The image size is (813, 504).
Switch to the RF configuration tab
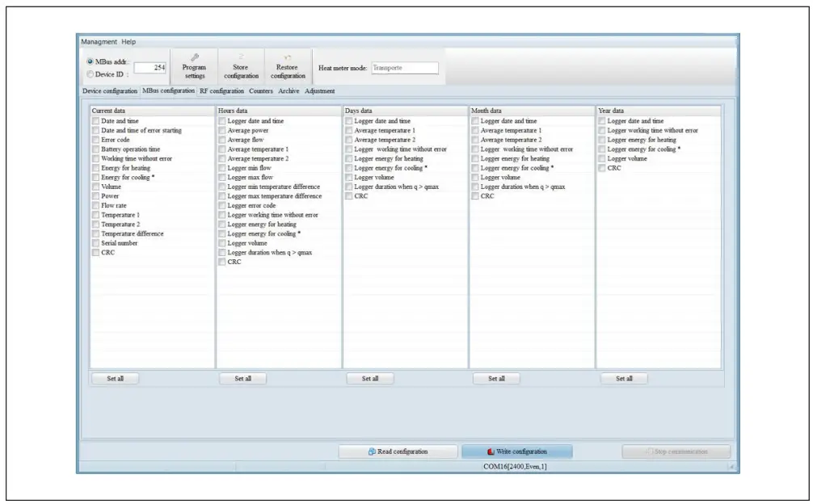[x=221, y=91]
